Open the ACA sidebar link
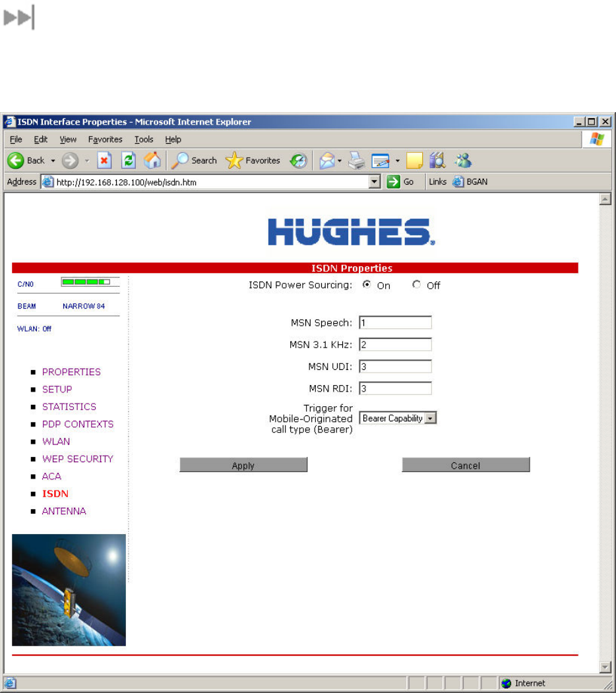Viewport: 616px width, 693px height. coord(51,476)
